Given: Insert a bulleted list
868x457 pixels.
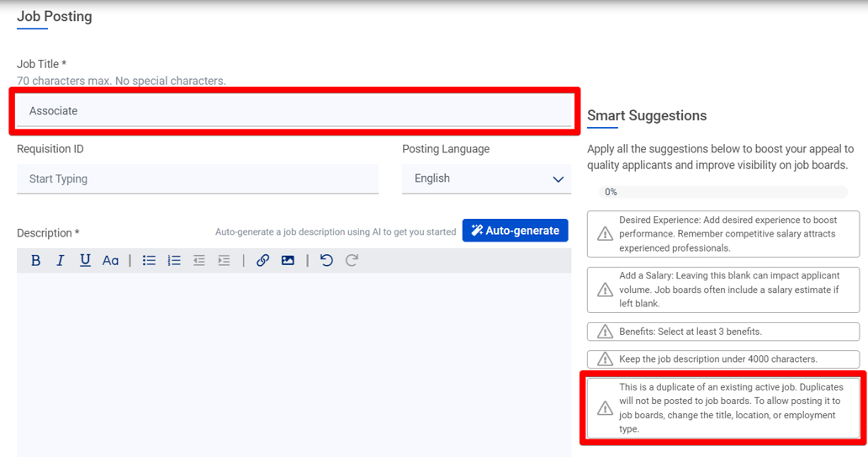Looking at the screenshot, I should [x=149, y=261].
